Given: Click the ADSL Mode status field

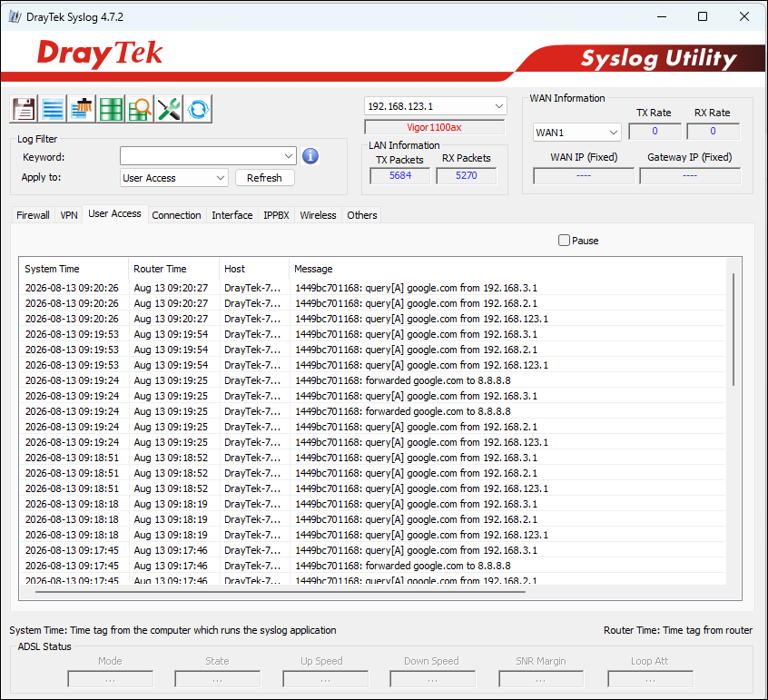Looking at the screenshot, I should pos(110,679).
